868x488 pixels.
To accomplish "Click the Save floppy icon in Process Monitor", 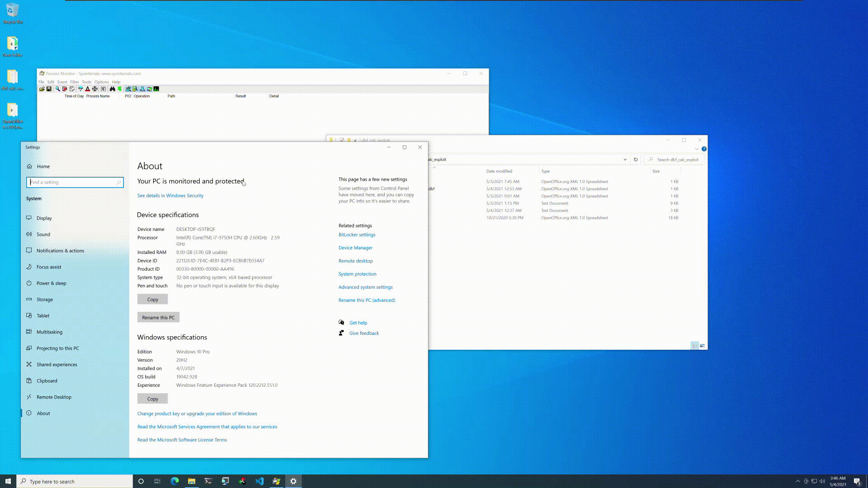I will point(49,89).
